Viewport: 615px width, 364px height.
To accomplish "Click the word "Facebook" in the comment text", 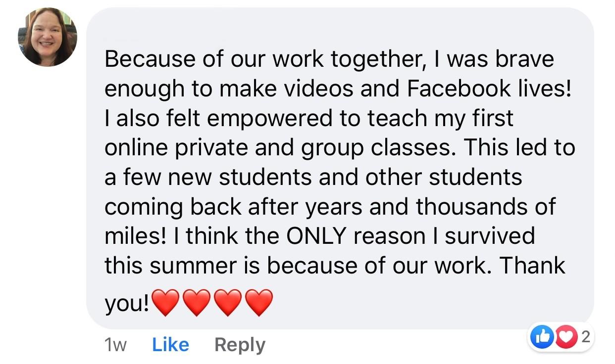I will coord(453,88).
